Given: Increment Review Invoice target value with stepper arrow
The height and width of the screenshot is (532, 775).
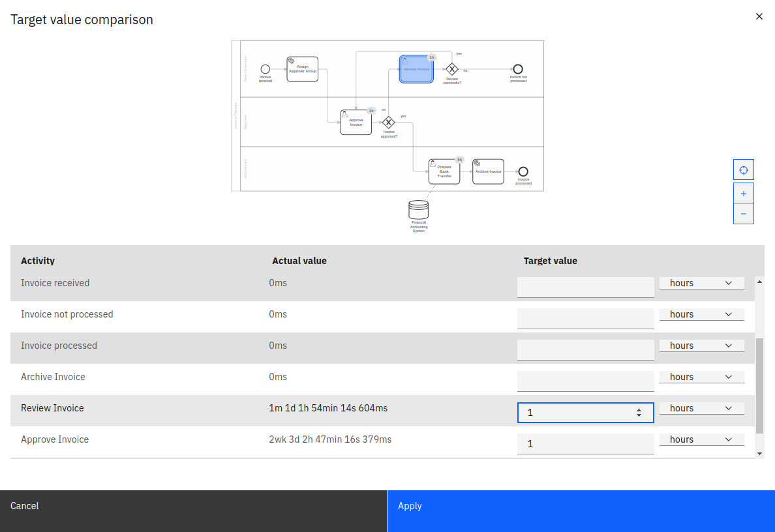Looking at the screenshot, I should pos(638,409).
